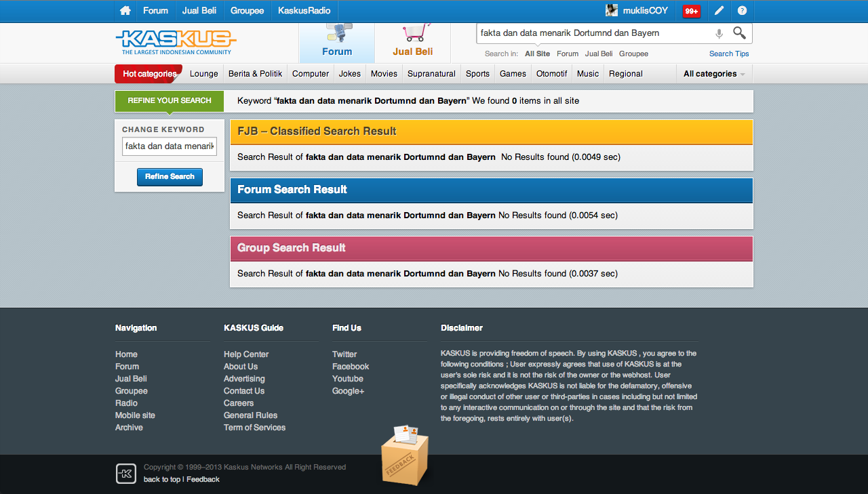Screen dimensions: 868x494
Task: Click the magnifying glass search icon
Action: pyautogui.click(x=739, y=33)
